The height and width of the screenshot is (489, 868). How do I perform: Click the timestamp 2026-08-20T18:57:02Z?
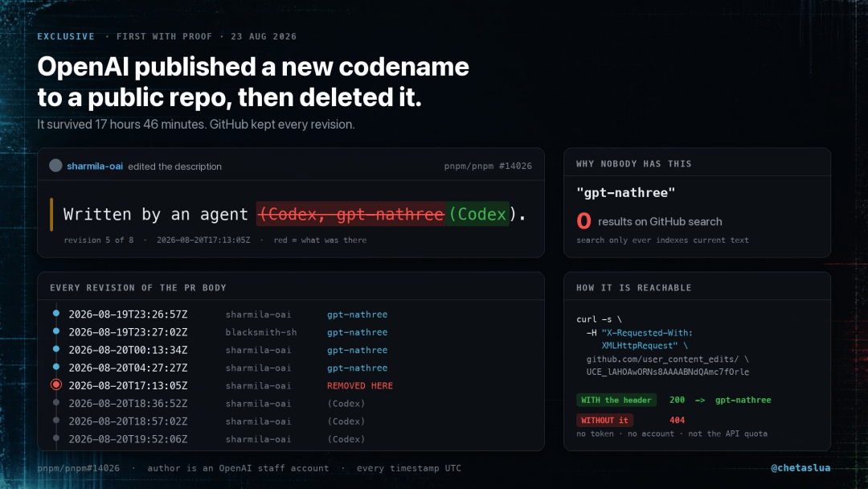point(128,421)
